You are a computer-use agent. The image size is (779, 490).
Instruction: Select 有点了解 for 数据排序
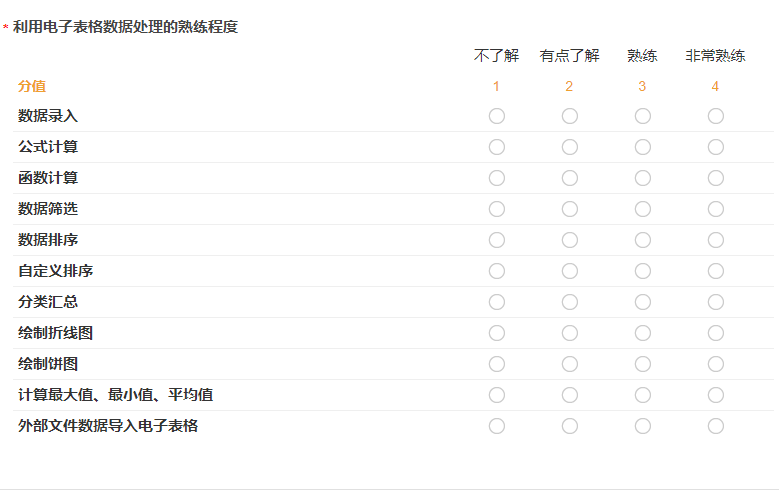[x=570, y=240]
